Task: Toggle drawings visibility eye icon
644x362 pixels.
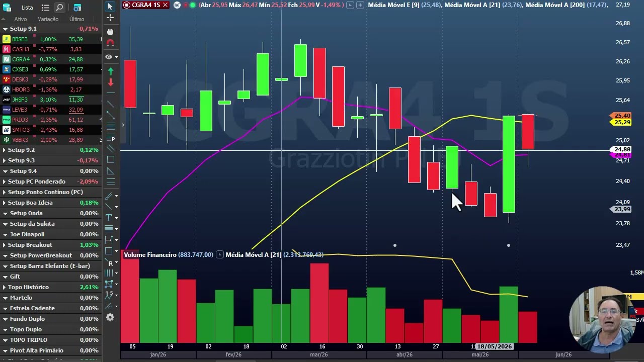Action: pyautogui.click(x=109, y=57)
